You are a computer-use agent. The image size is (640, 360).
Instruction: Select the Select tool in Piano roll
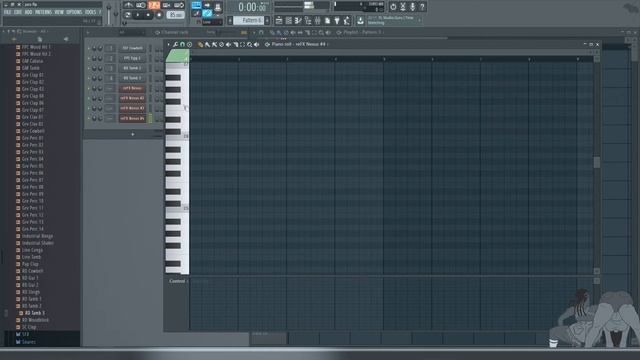tap(242, 44)
